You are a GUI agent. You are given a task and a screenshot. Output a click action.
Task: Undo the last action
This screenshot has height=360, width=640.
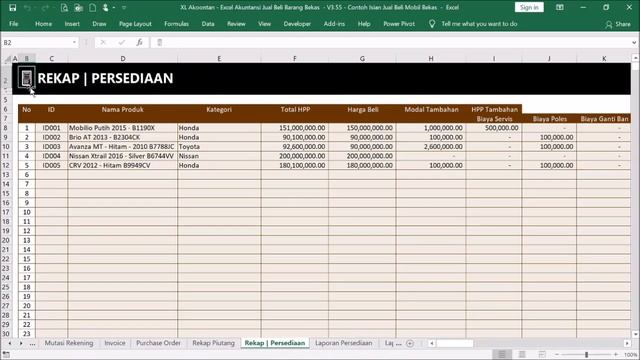(x=27, y=7)
